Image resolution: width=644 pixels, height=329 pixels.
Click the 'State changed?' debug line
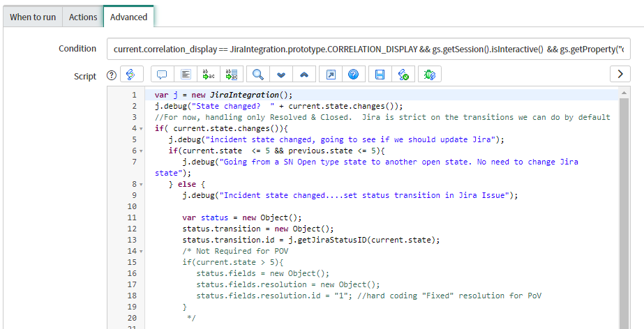(x=279, y=106)
